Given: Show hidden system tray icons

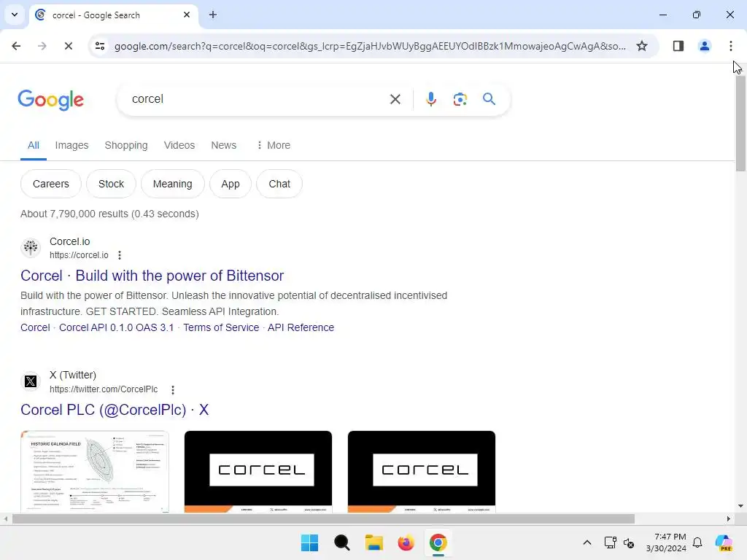Looking at the screenshot, I should (587, 542).
